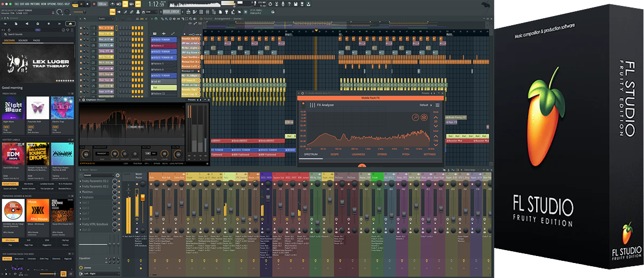Click the heart icon above Search Sounds
Image resolution: width=644 pixels, height=278 pixels.
pos(68,30)
